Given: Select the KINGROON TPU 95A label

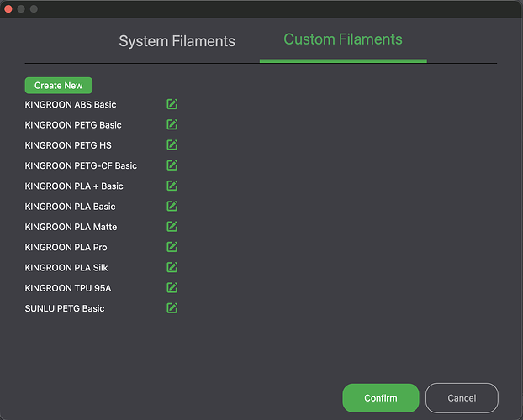Looking at the screenshot, I should [68, 288].
